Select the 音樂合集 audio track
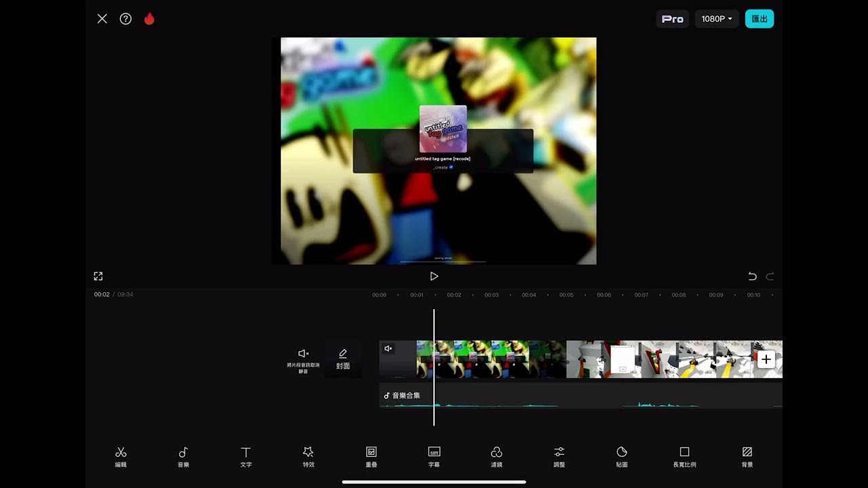The height and width of the screenshot is (488, 868). point(580,395)
